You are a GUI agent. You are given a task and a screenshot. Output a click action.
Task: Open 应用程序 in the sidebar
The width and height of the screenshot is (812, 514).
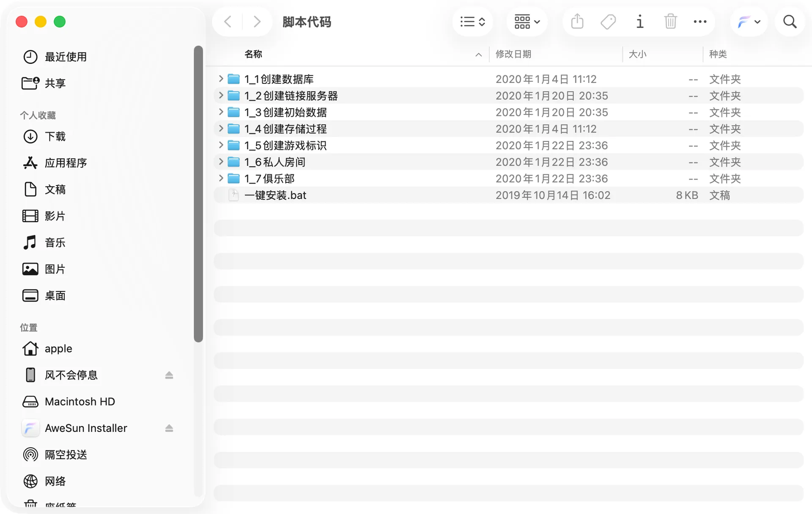point(66,163)
